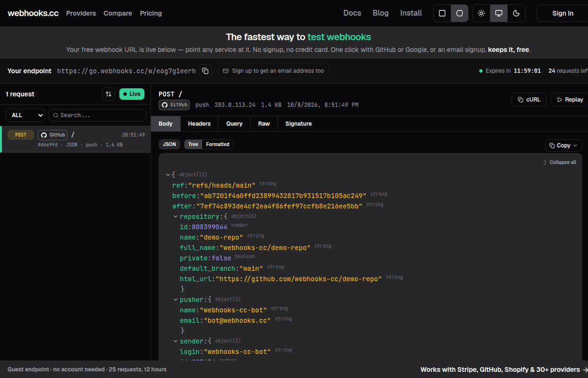The image size is (588, 378).
Task: Click the Sign in button
Action: [563, 13]
